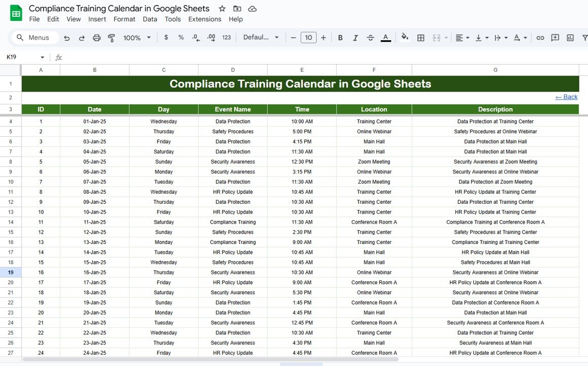588x366 pixels.
Task: Select the 12:30 PM time cell
Action: [x=302, y=162]
